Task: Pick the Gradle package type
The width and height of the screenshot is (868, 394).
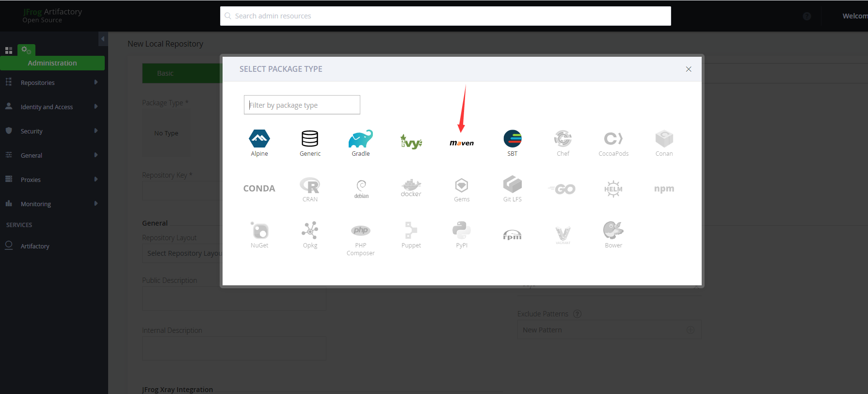Action: [361, 143]
